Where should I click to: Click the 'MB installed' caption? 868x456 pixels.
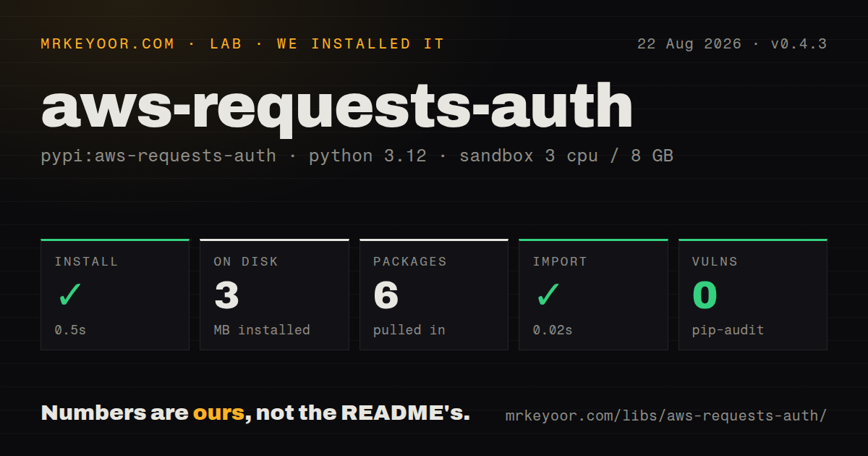point(262,330)
